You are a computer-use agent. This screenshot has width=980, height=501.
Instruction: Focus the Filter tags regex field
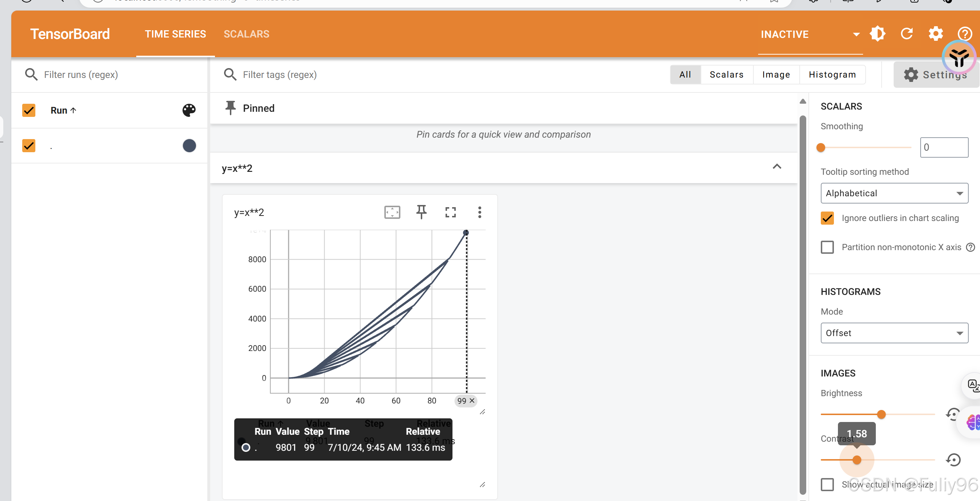pyautogui.click(x=280, y=75)
